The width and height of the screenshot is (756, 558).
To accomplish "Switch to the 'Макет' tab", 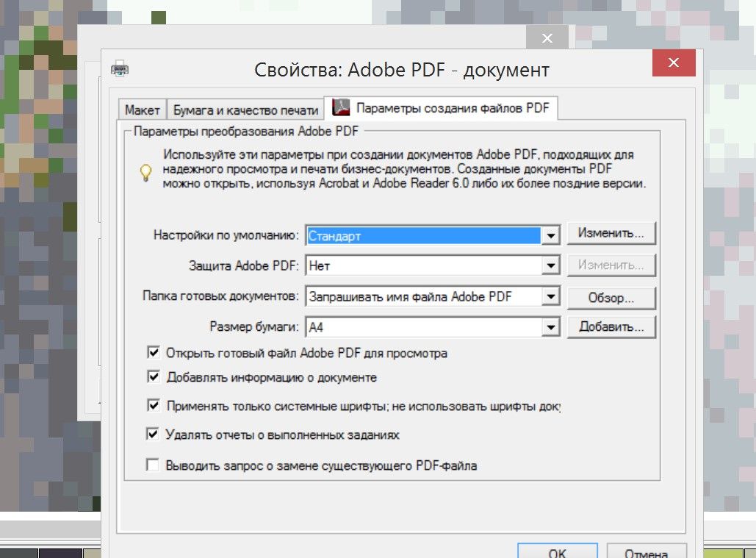I will (142, 110).
